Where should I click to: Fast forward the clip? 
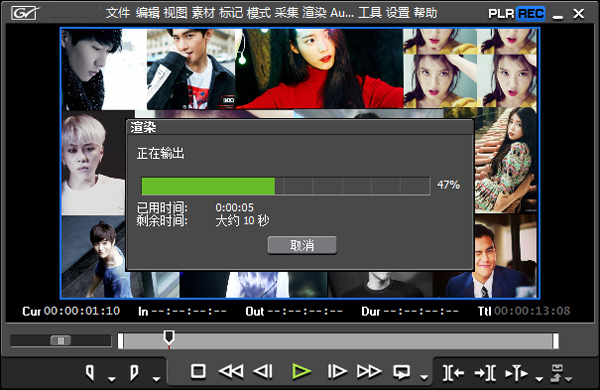coord(369,371)
